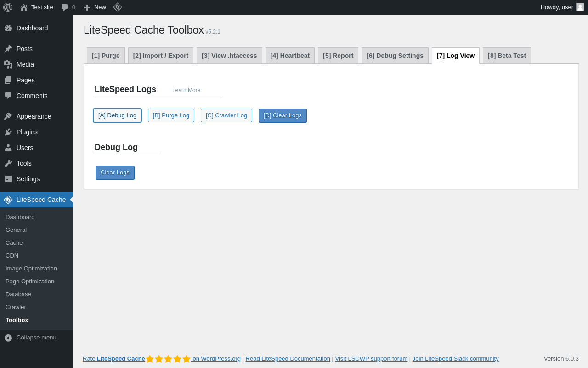Visit LSCWP support forum link
Image resolution: width=588 pixels, height=368 pixels.
click(x=371, y=358)
